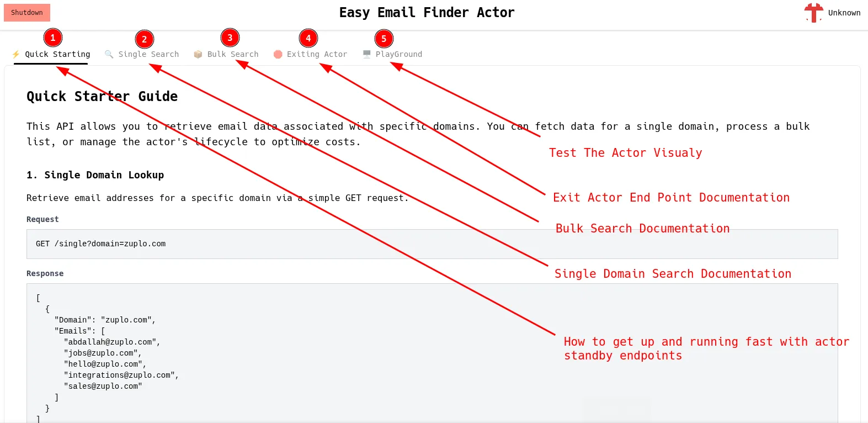Select the lightning icon on Quick Starting tab

(x=15, y=54)
